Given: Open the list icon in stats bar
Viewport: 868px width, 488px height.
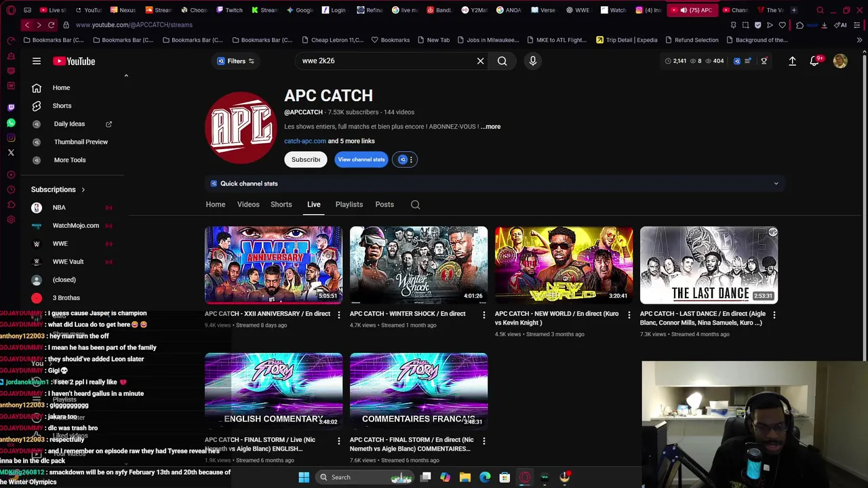Looking at the screenshot, I should tap(748, 61).
